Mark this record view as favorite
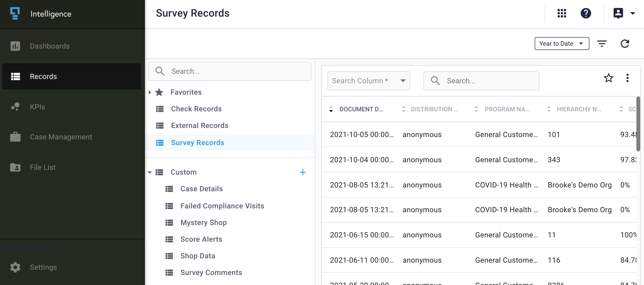The width and height of the screenshot is (644, 285). (x=609, y=78)
